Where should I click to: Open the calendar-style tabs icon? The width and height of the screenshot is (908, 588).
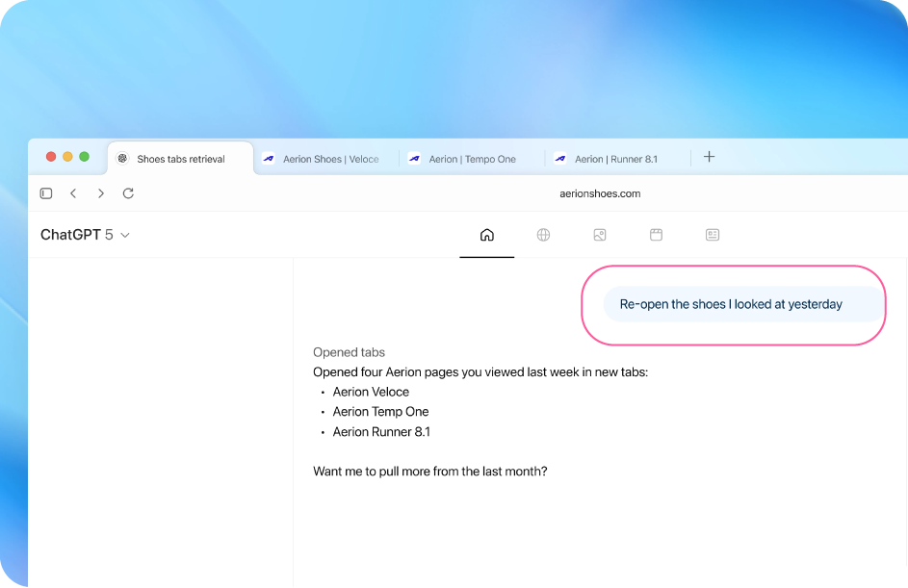coord(656,235)
